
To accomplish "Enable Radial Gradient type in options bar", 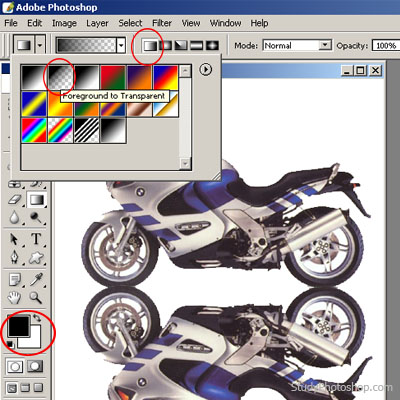I will [166, 45].
